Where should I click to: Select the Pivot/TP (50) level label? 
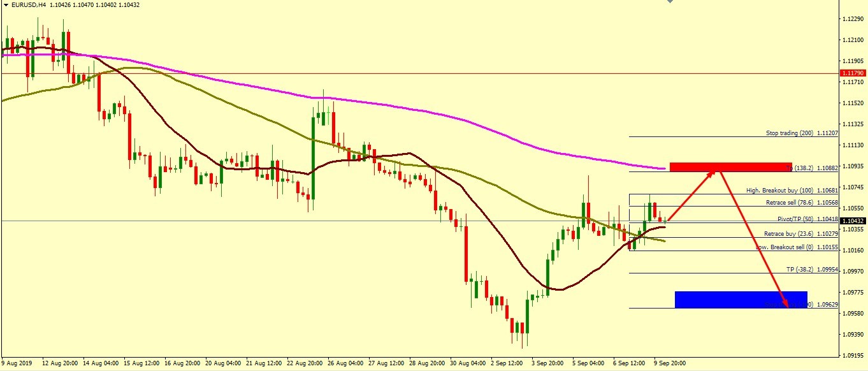coord(791,219)
